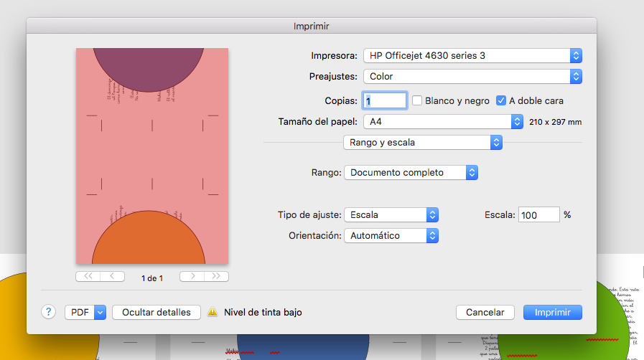This screenshot has width=644, height=360.
Task: Click the Cancelar button
Action: pos(485,313)
